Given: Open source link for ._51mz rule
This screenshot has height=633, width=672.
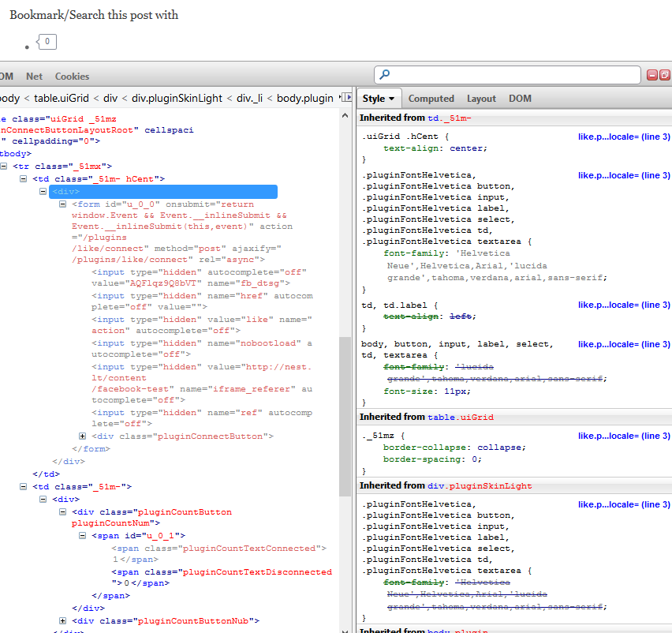Looking at the screenshot, I should coord(624,436).
